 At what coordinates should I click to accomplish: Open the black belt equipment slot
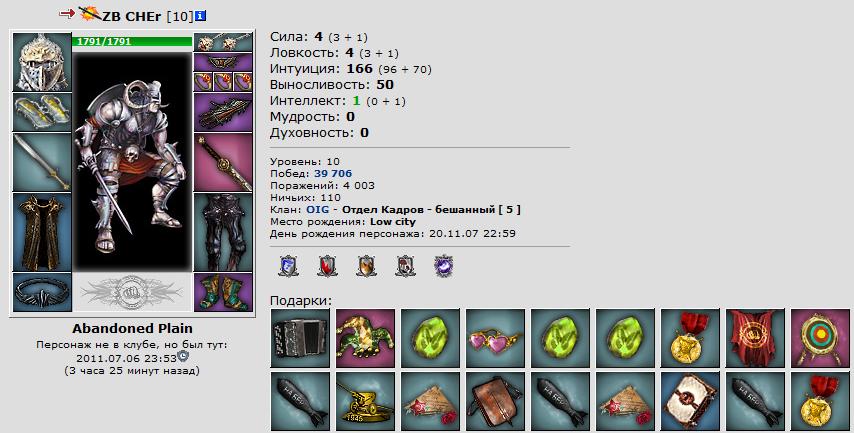pos(42,292)
